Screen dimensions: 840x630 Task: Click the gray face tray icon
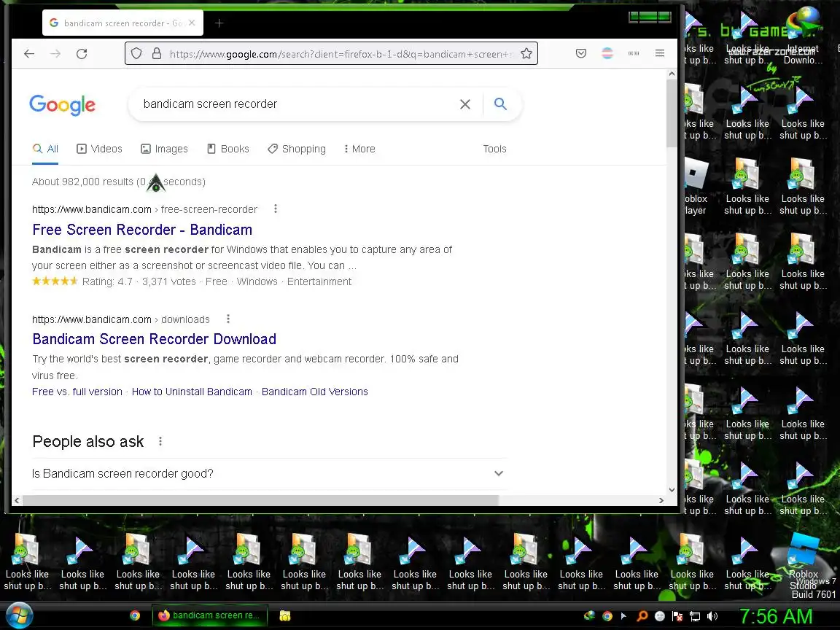(x=659, y=616)
